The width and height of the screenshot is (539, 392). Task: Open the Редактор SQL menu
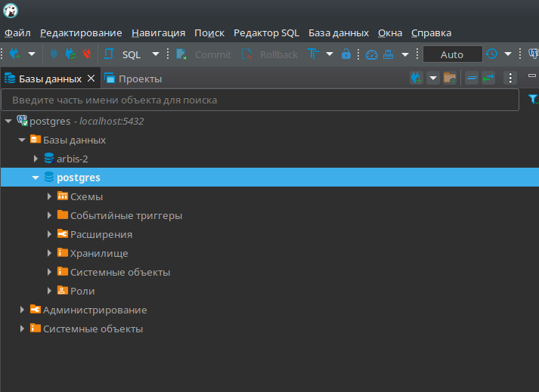pyautogui.click(x=266, y=33)
